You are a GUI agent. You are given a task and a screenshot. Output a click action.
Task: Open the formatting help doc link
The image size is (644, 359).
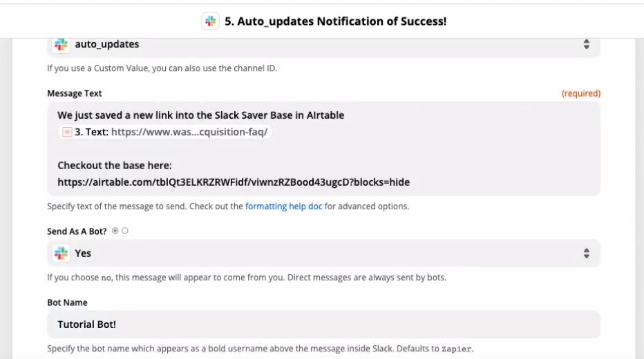tap(283, 206)
